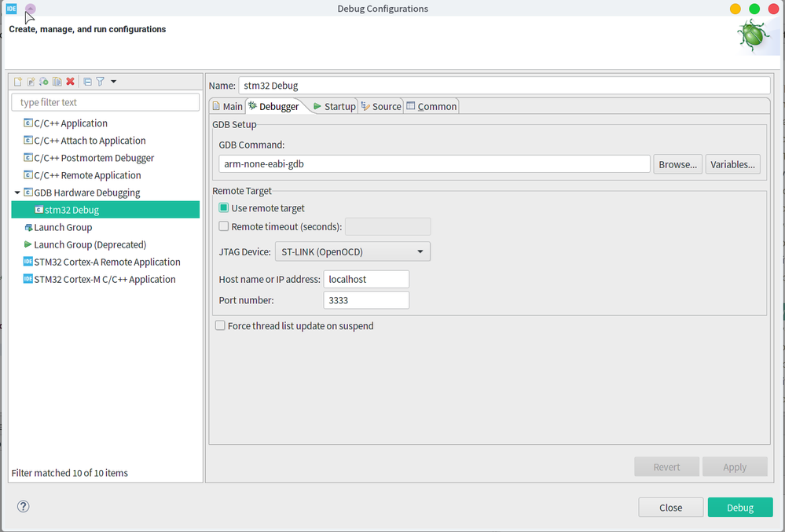Click the purple window menu button in title bar
The height and width of the screenshot is (532, 785).
coord(30,9)
